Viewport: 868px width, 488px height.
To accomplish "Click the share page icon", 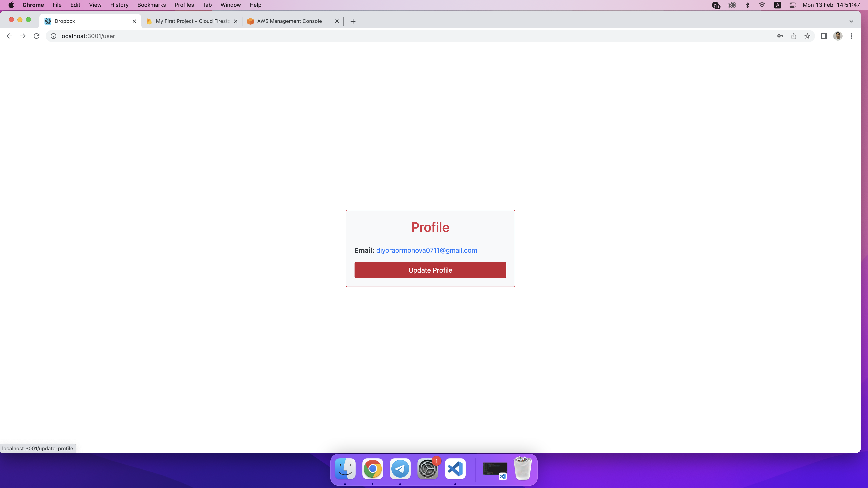I will coord(794,36).
